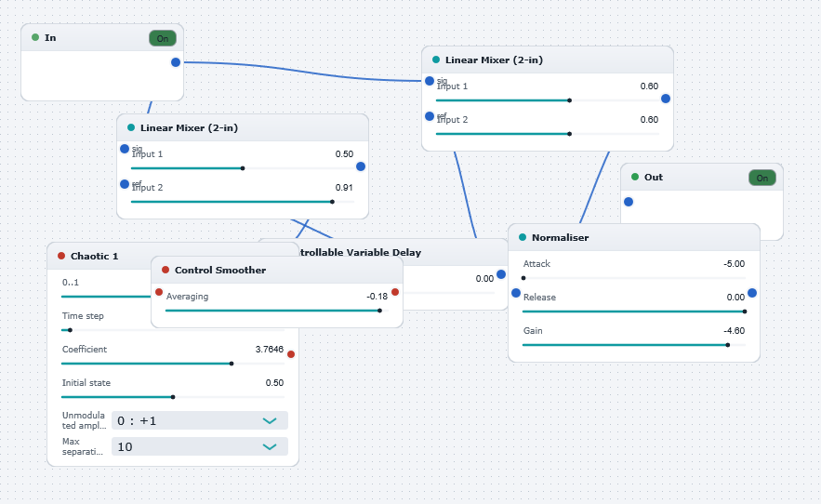Click the Control Smoother red input port

click(x=159, y=292)
